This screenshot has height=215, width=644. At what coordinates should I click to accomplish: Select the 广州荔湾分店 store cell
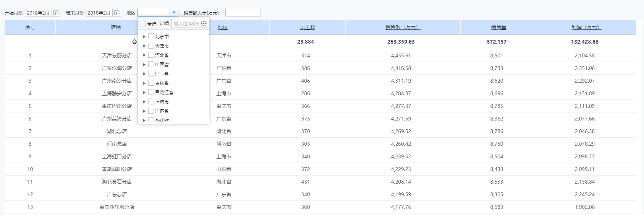[117, 119]
